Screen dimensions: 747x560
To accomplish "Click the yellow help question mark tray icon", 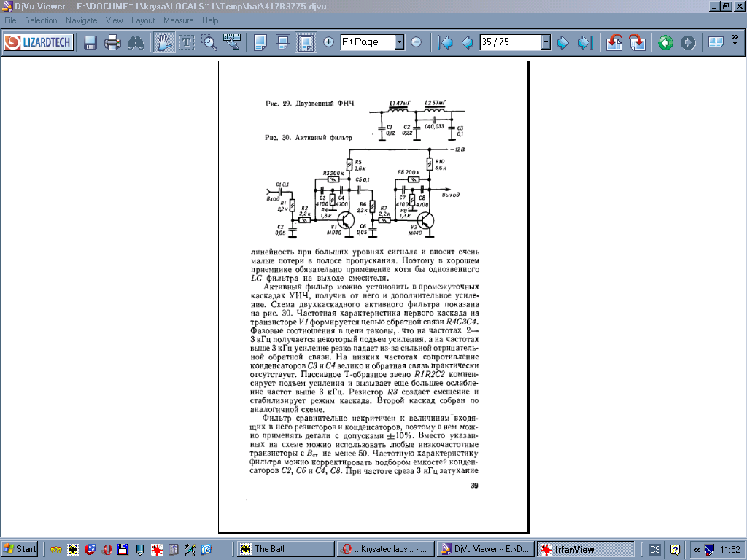I will [675, 550].
